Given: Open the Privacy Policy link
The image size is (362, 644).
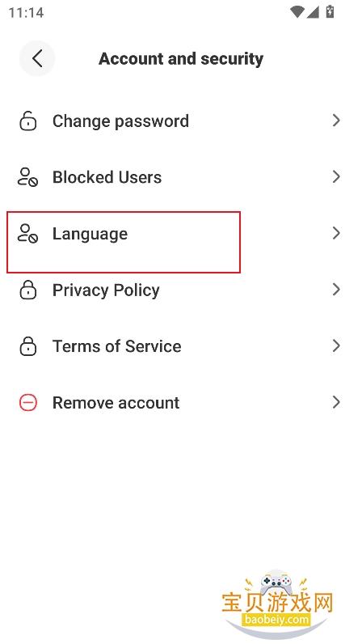Looking at the screenshot, I should point(181,290).
